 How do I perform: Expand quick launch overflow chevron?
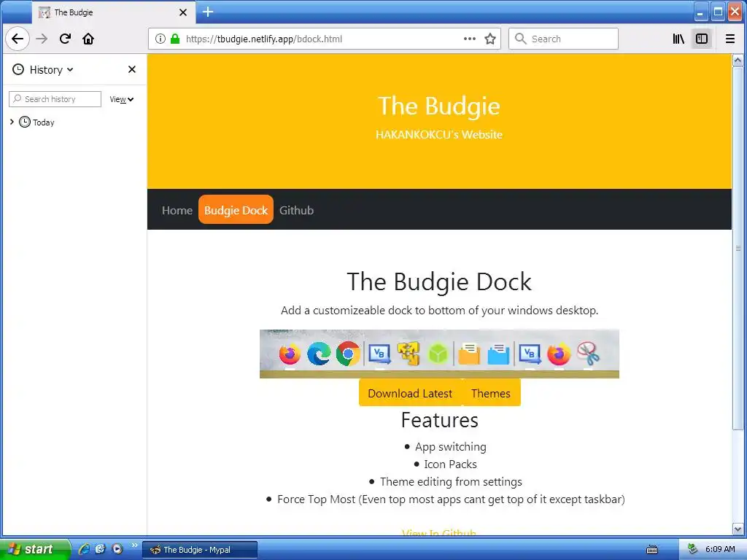point(134,545)
